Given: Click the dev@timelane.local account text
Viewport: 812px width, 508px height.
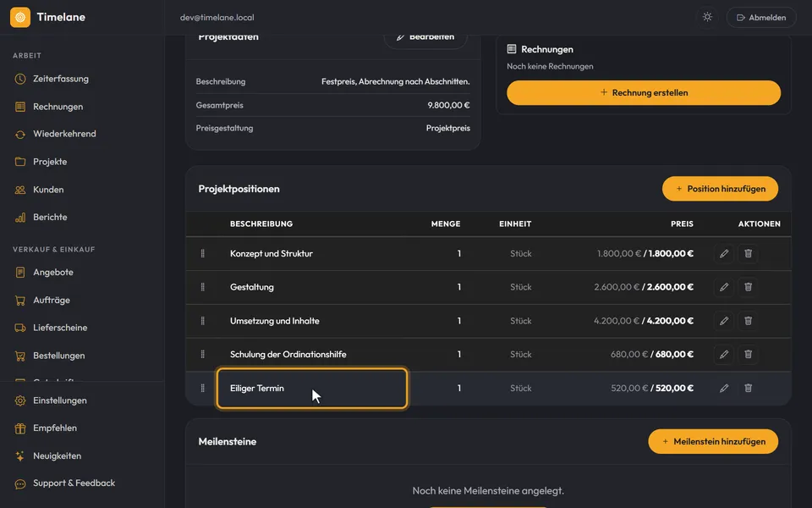Looking at the screenshot, I should tap(217, 17).
